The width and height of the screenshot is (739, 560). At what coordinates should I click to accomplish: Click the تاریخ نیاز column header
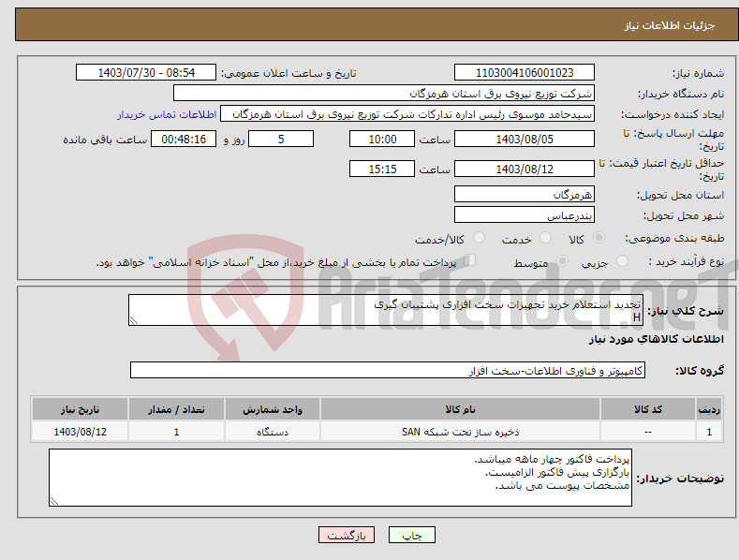[81, 409]
